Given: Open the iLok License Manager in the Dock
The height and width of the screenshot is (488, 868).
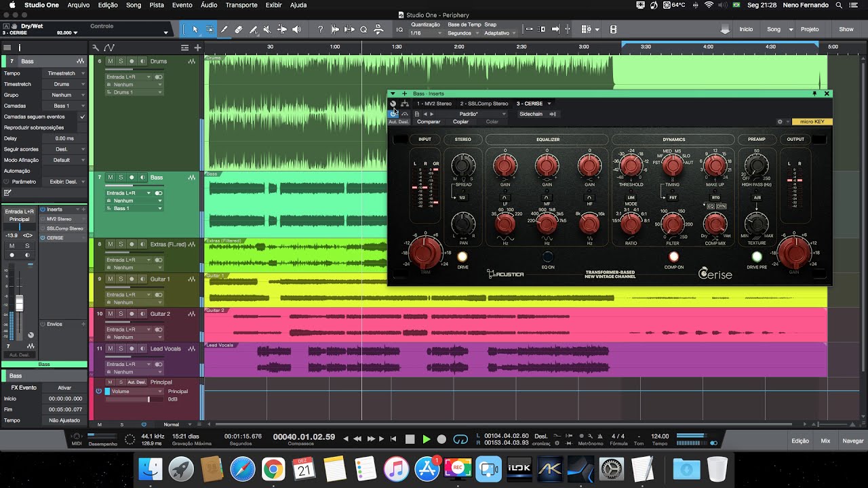Looking at the screenshot, I should [x=521, y=469].
